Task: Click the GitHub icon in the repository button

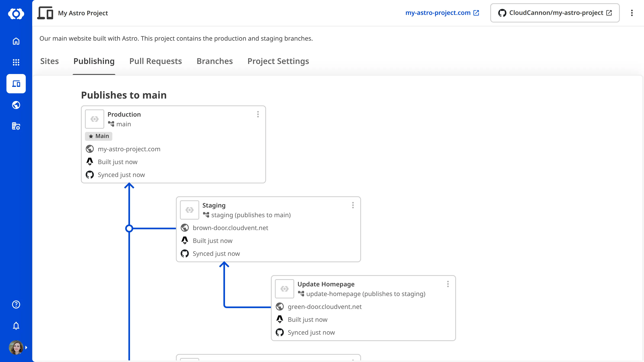Action: point(502,13)
